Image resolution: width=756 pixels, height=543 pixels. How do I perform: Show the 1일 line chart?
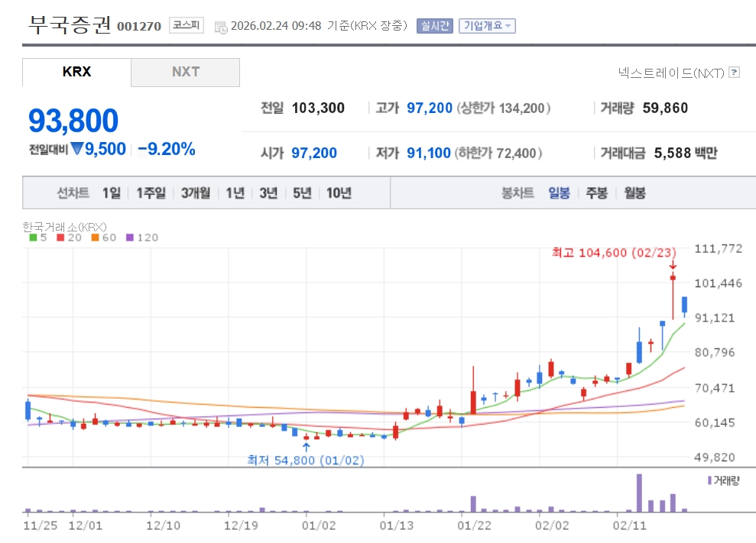point(112,193)
